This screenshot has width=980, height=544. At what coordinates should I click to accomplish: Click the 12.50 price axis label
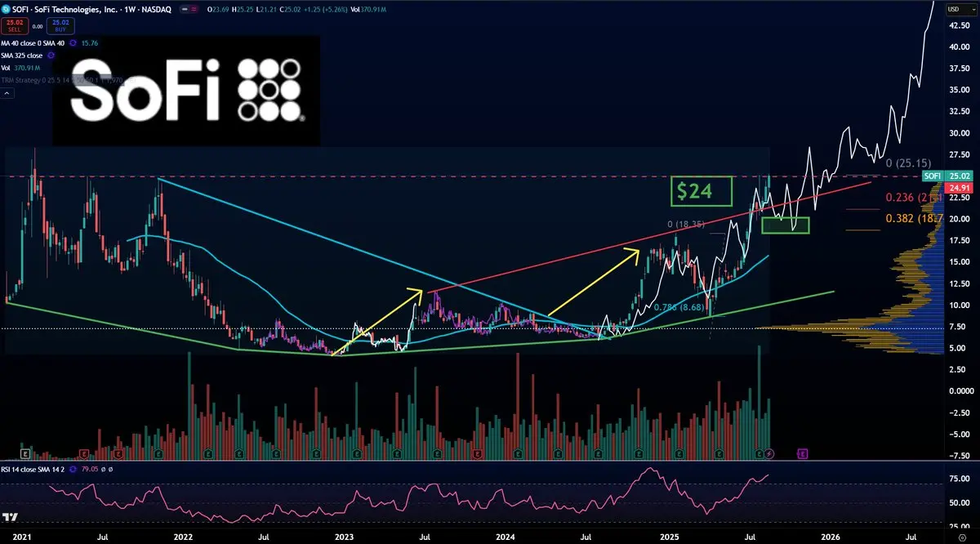point(959,283)
